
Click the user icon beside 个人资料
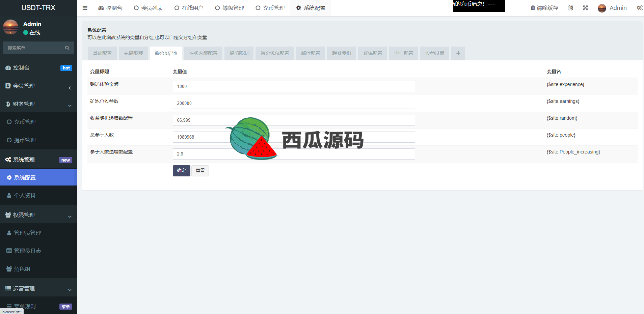[9, 195]
